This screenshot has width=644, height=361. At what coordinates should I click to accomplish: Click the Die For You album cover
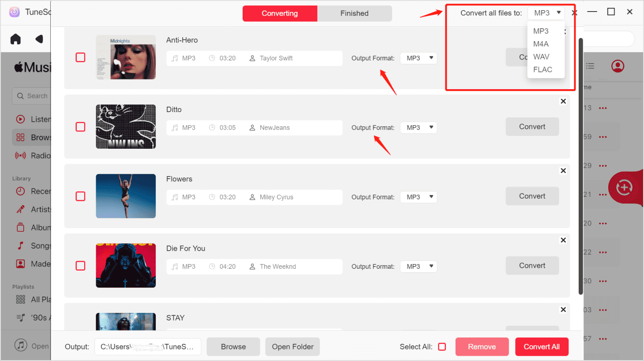(x=126, y=266)
